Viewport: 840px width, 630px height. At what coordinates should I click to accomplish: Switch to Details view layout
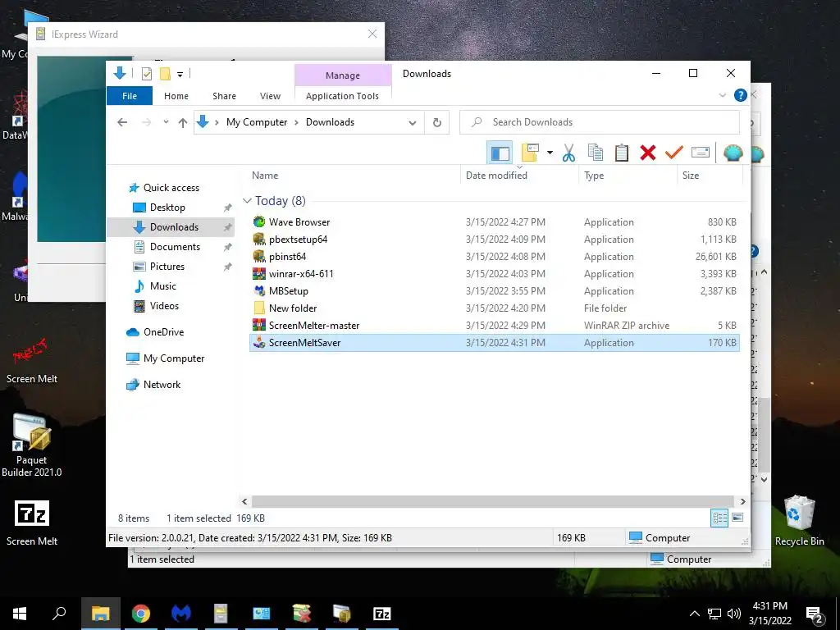click(x=719, y=518)
